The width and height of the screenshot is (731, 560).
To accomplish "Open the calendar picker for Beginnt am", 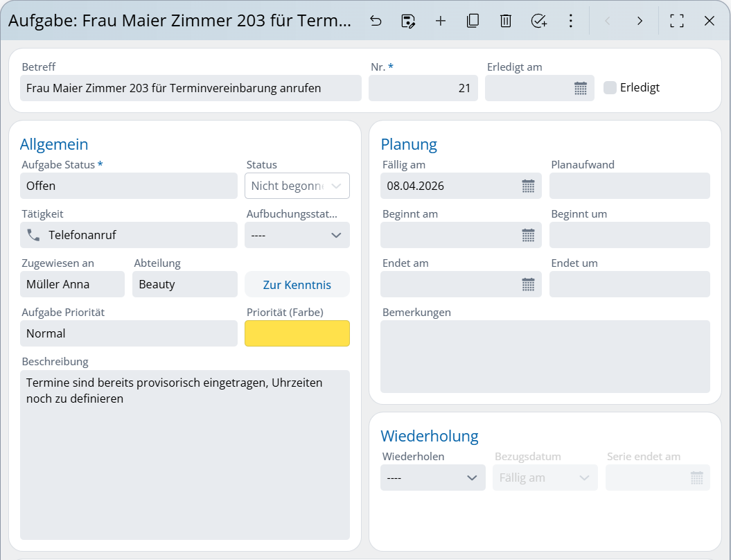I will coord(528,235).
